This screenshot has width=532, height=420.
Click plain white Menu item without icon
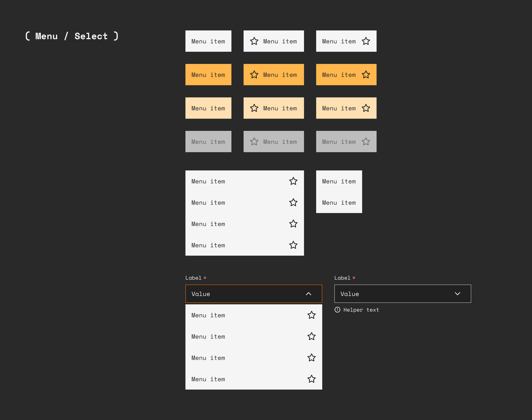pos(208,41)
